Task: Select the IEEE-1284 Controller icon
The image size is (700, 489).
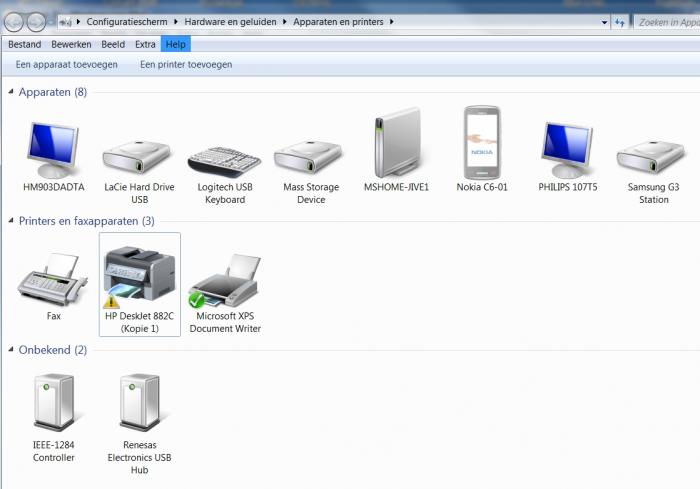Action: (54, 402)
